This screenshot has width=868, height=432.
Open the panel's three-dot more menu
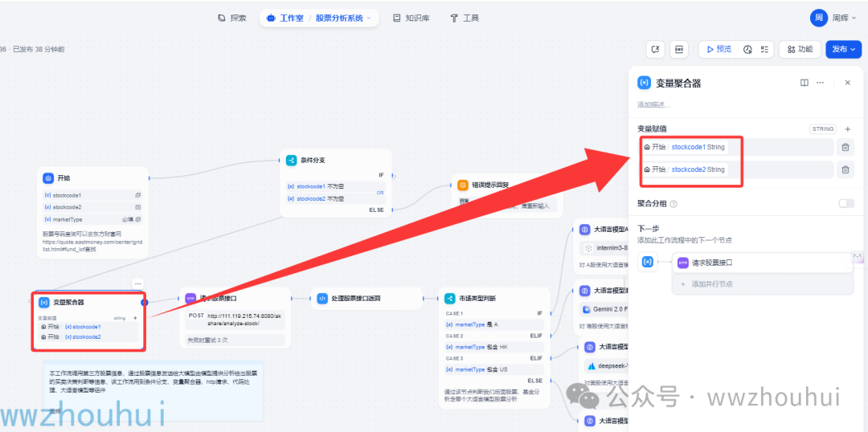820,83
